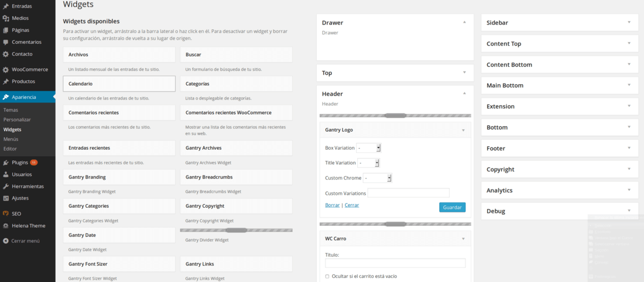Click the Usuarios person icon

coord(6,174)
